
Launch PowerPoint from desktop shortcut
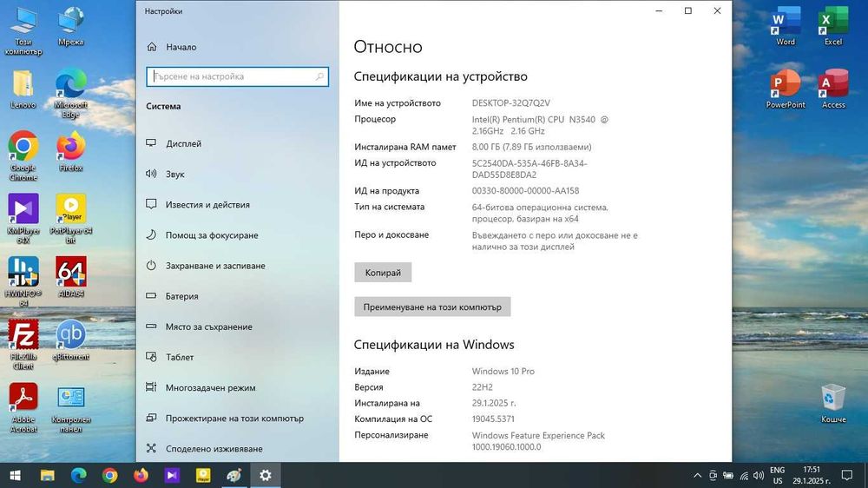[x=786, y=89]
